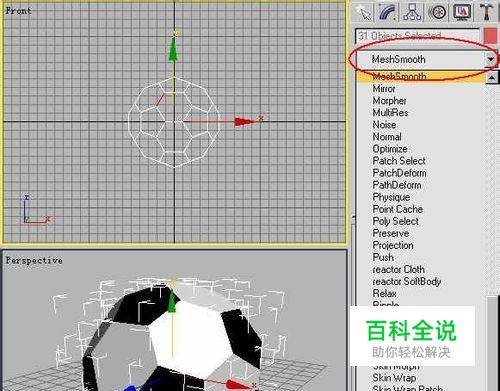This screenshot has width=500, height=391.
Task: Click the red X-axis gizmo arrow in Front view
Action: [244, 122]
